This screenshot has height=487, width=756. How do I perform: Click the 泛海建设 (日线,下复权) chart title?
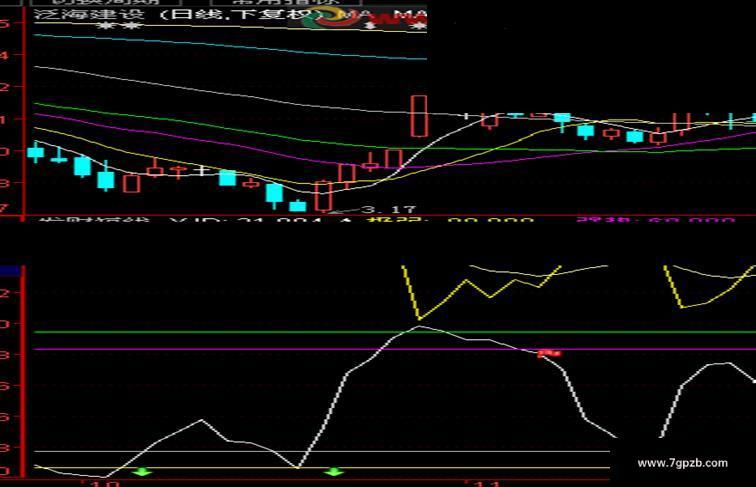[177, 14]
